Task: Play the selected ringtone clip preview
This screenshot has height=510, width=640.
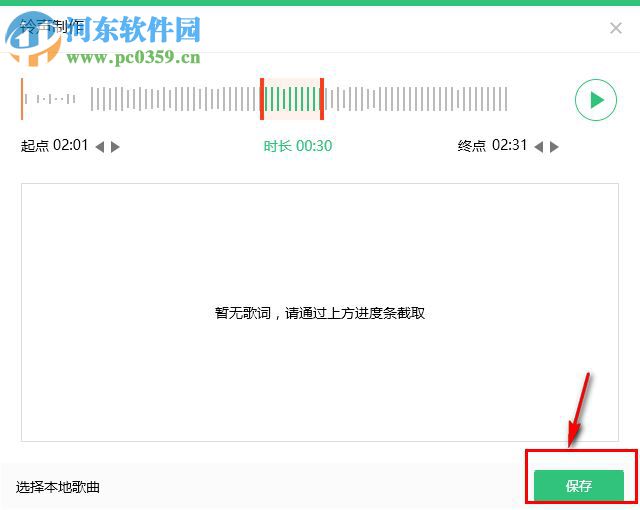Action: pos(596,100)
